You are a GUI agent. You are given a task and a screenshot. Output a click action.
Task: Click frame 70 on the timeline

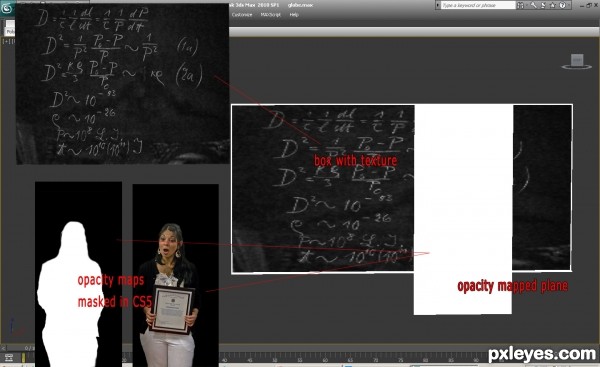(x=375, y=359)
